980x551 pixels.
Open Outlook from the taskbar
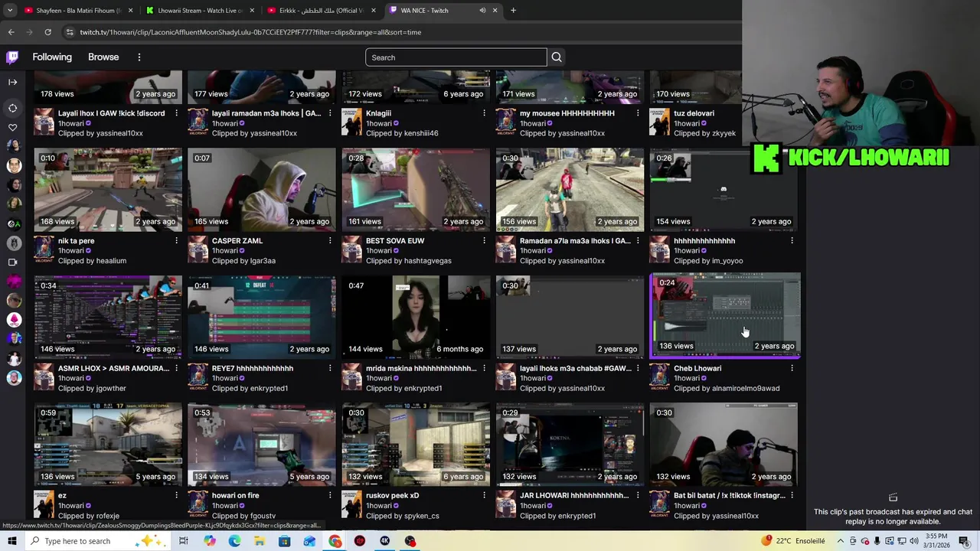[x=309, y=541]
